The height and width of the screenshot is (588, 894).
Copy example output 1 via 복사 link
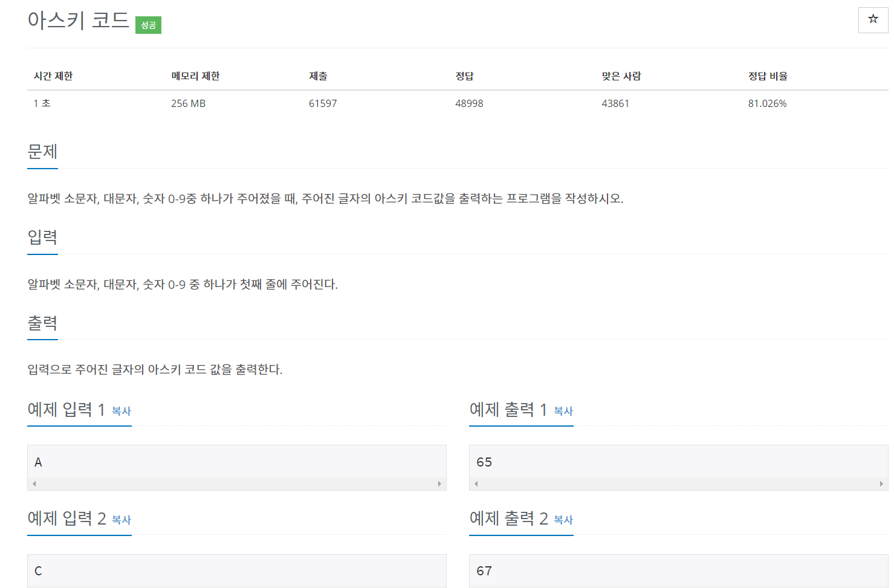[x=563, y=411]
